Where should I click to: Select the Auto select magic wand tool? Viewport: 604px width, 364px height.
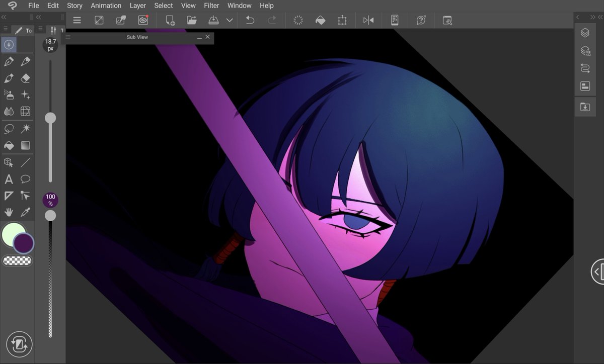pos(26,129)
